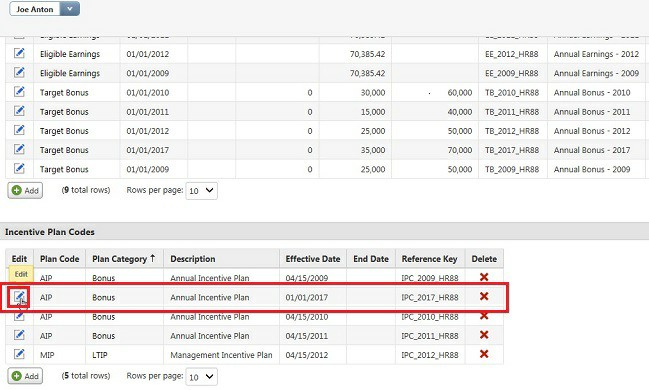The image size is (649, 390).
Task: Select the 35,000 target bonus value
Action: coord(373,150)
